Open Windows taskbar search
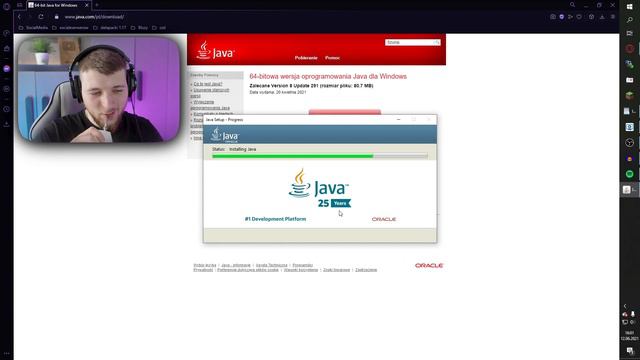This screenshot has width=640, height=360. (x=629, y=20)
